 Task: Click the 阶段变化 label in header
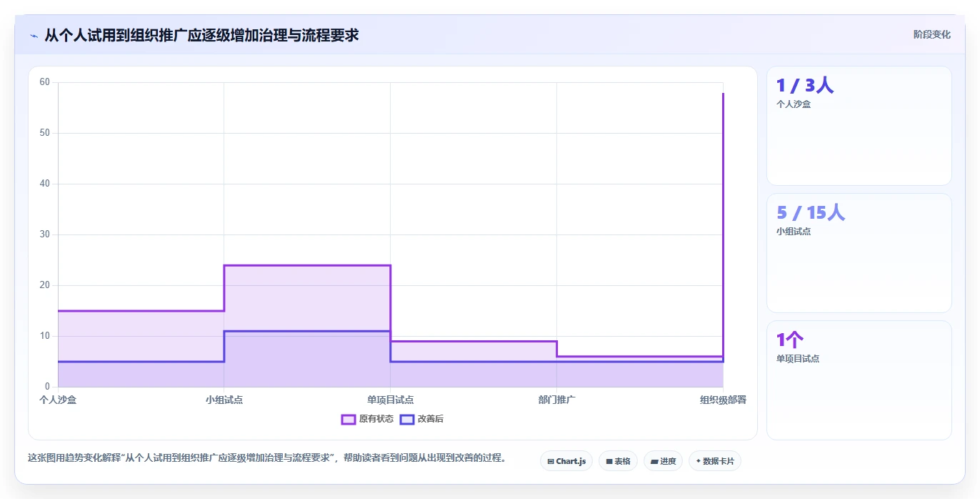[x=931, y=34]
